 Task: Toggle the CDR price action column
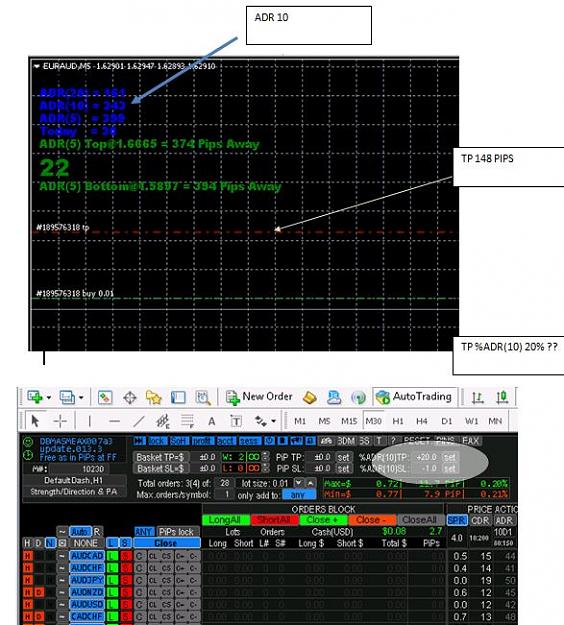[x=480, y=520]
